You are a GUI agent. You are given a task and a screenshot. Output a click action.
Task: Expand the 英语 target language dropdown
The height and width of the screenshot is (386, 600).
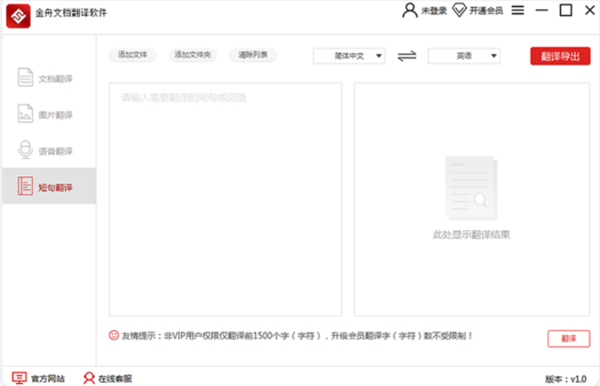[464, 56]
